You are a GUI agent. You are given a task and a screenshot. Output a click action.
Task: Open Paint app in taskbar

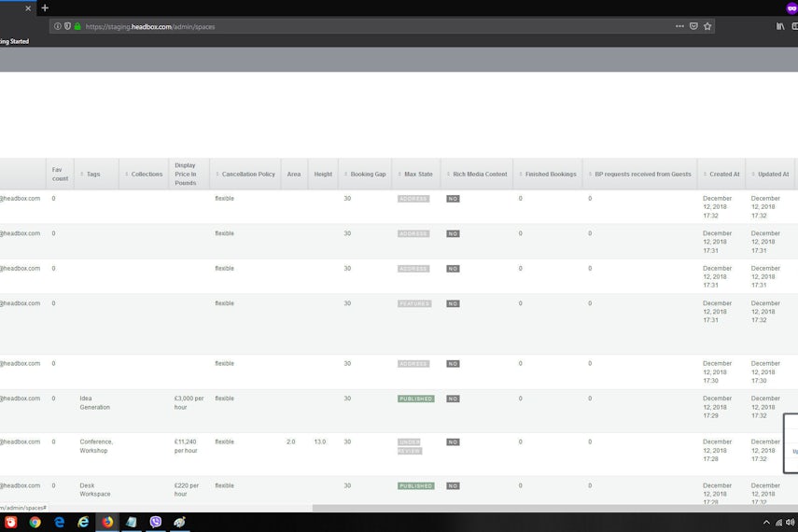[x=179, y=523]
